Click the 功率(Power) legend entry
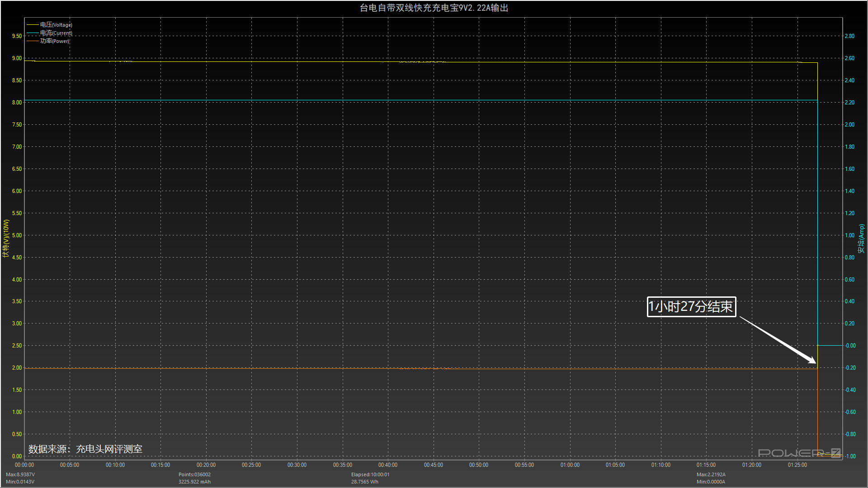Viewport: 868px width, 488px height. 54,41
